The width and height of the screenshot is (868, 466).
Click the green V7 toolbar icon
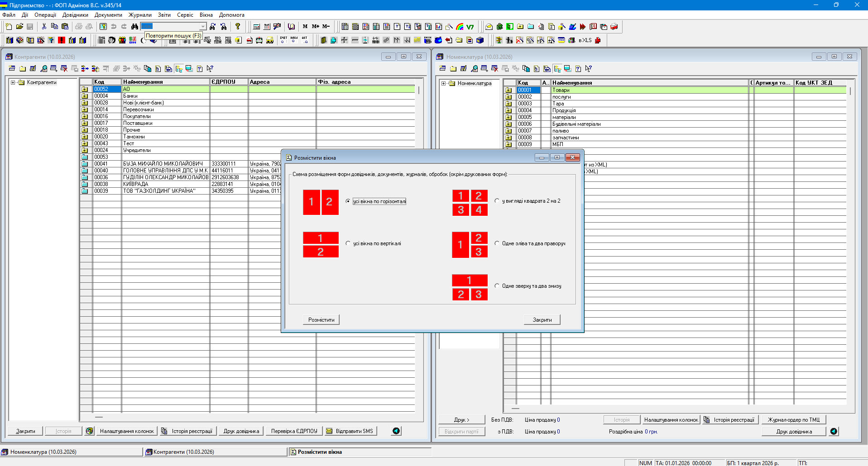470,27
